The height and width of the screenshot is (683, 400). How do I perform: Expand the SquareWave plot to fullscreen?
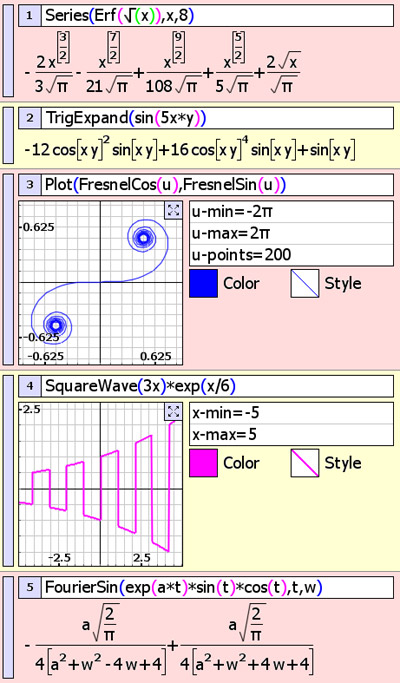pos(173,412)
